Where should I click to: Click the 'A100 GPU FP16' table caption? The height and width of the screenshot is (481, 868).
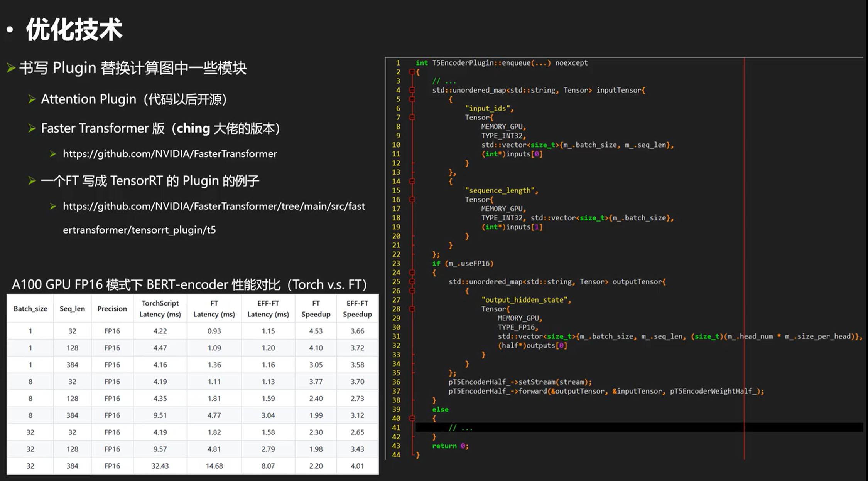[189, 284]
